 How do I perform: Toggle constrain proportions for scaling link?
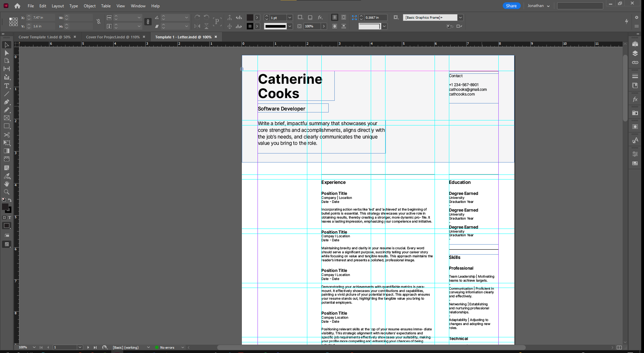click(148, 22)
